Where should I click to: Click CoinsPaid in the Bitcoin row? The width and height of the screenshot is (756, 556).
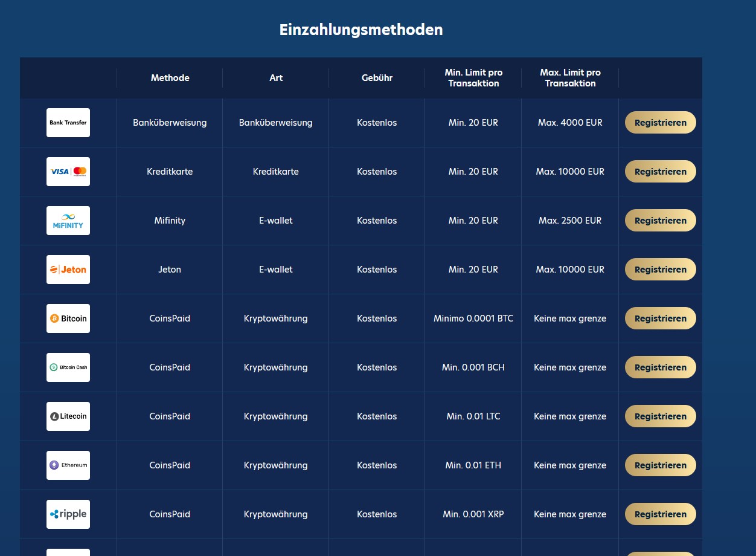[x=170, y=318]
